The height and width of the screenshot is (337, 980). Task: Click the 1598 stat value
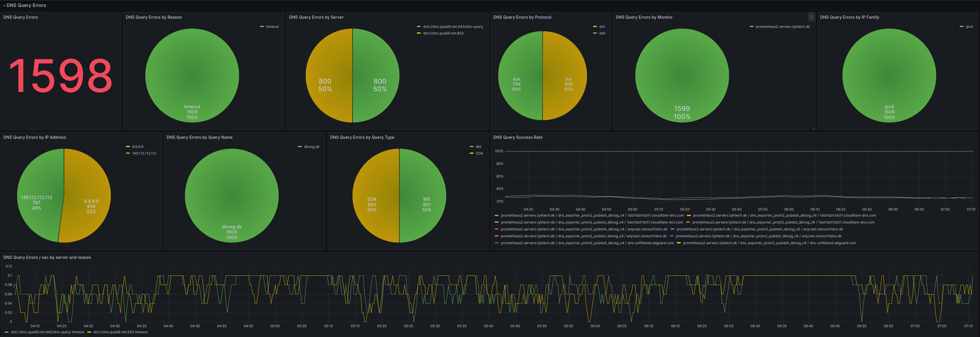[x=61, y=75]
